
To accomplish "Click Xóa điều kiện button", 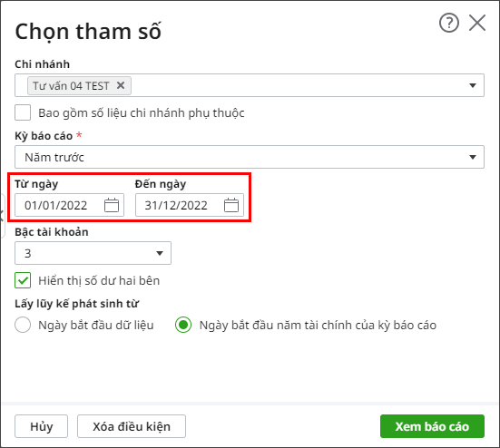I will (132, 426).
